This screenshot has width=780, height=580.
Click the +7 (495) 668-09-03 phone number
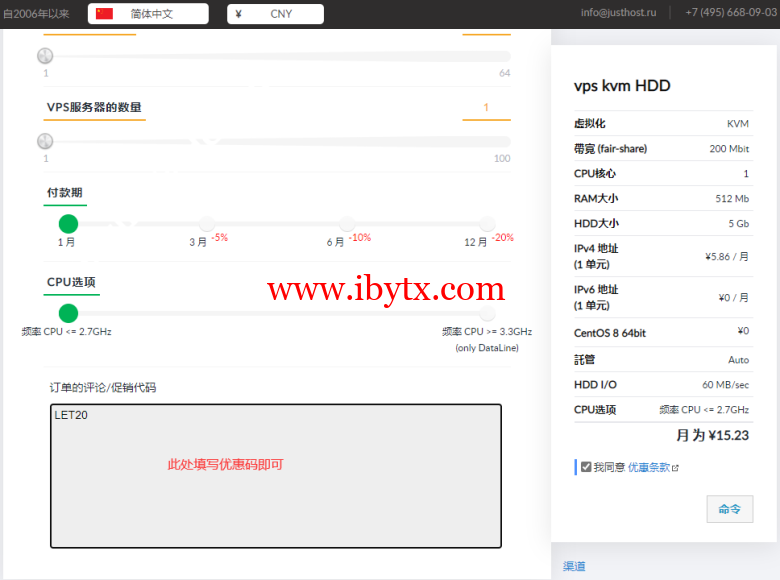[x=730, y=13]
